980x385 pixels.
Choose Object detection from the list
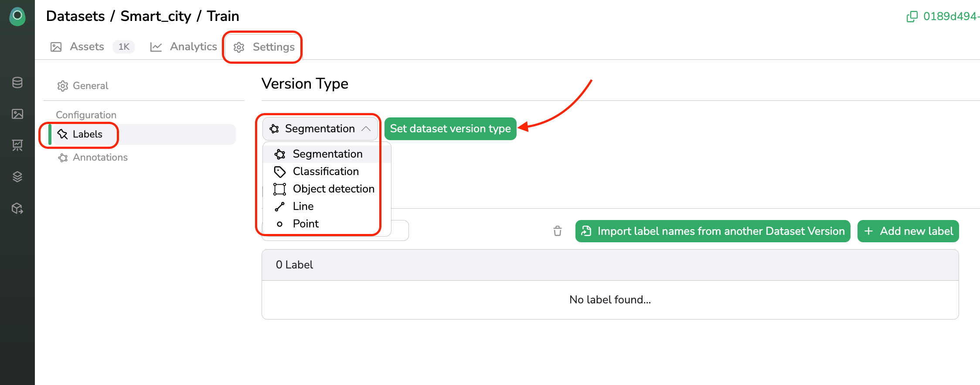pos(333,189)
